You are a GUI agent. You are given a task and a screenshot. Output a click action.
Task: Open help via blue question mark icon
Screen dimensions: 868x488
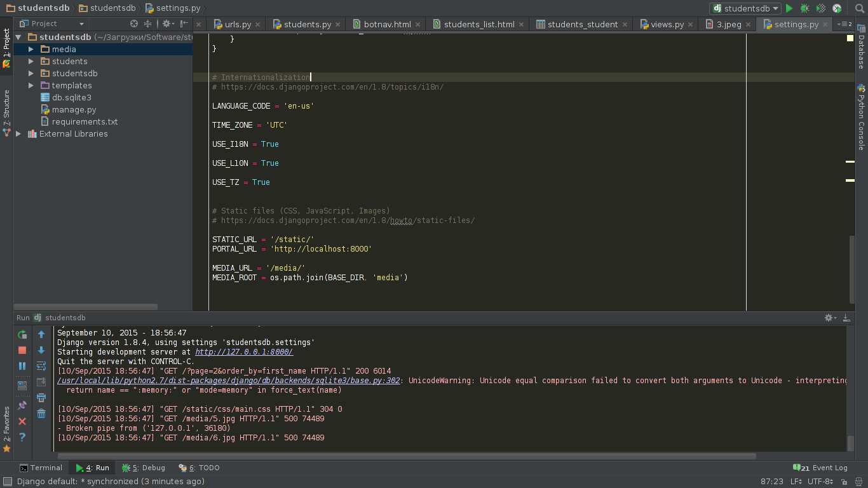[x=22, y=437]
